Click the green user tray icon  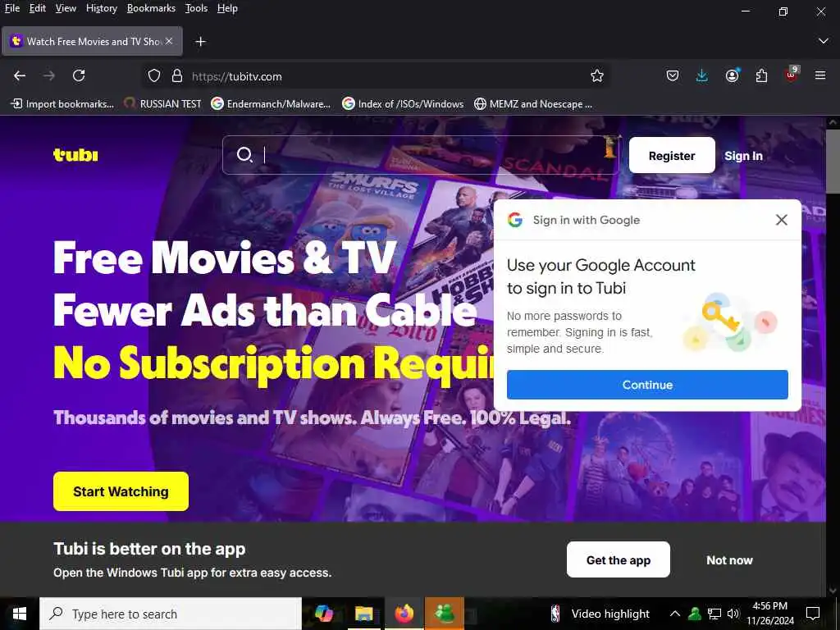(694, 614)
